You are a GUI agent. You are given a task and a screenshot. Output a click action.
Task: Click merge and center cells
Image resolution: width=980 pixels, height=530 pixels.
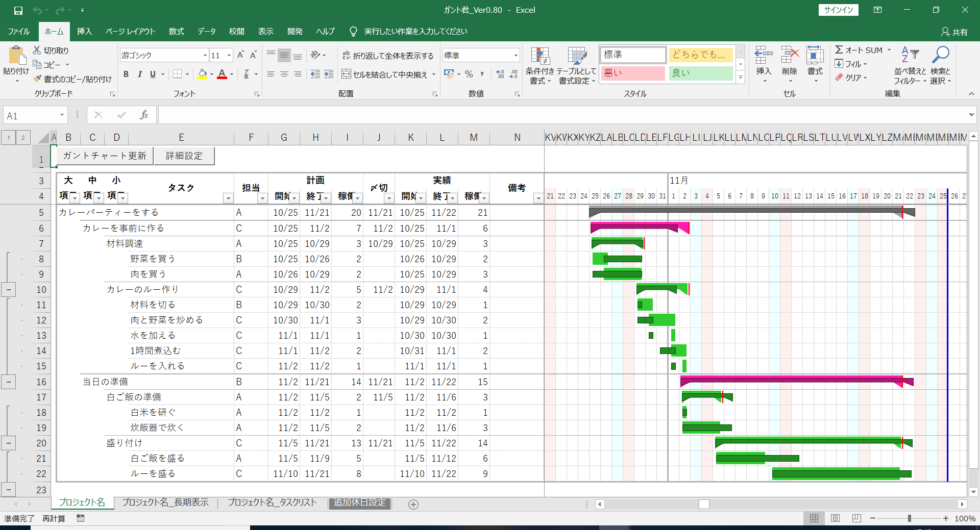coord(385,74)
